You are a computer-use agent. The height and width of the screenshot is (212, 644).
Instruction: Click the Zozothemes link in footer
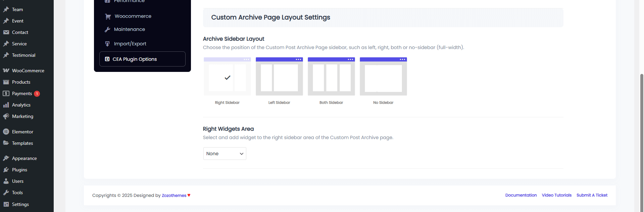tap(174, 196)
